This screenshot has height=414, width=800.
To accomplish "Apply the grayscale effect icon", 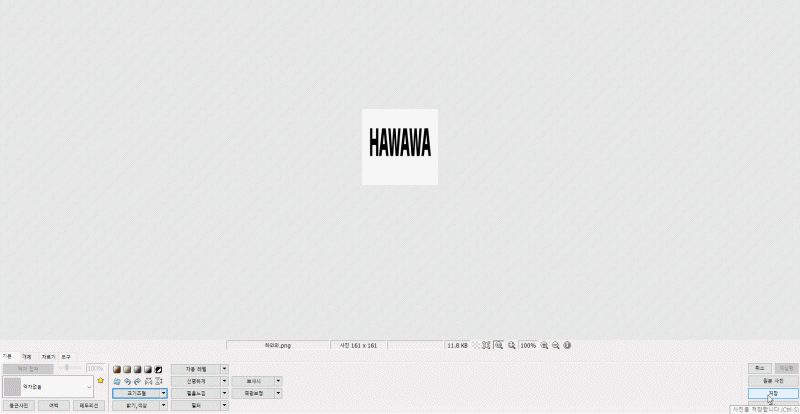I will 138,369.
